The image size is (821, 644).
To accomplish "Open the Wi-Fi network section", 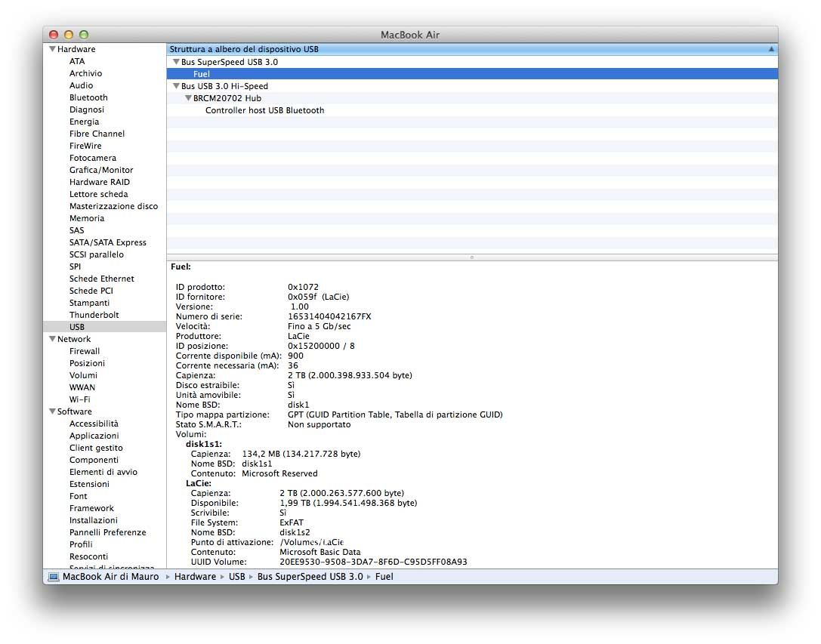I will [x=81, y=399].
